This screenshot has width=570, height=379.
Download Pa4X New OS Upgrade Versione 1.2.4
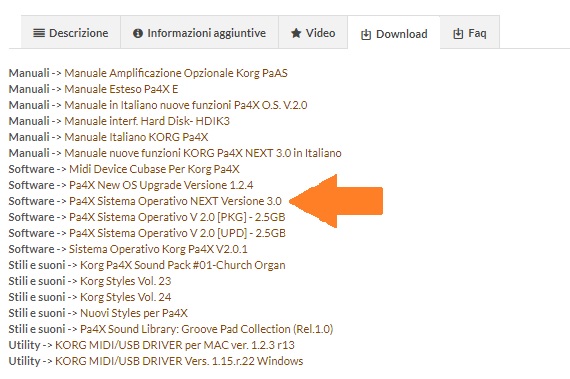click(x=161, y=185)
